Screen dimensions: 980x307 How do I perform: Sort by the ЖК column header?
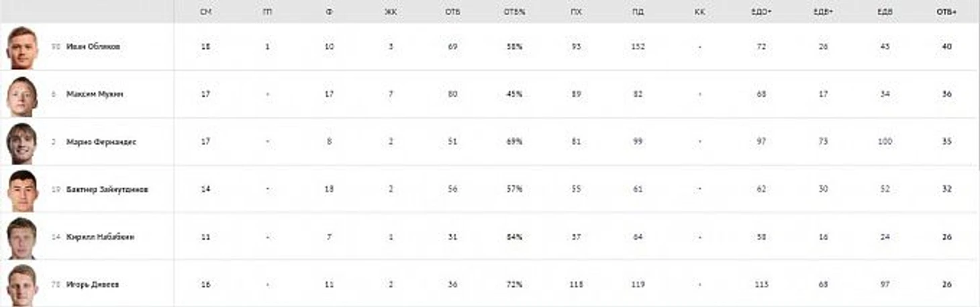(x=391, y=12)
